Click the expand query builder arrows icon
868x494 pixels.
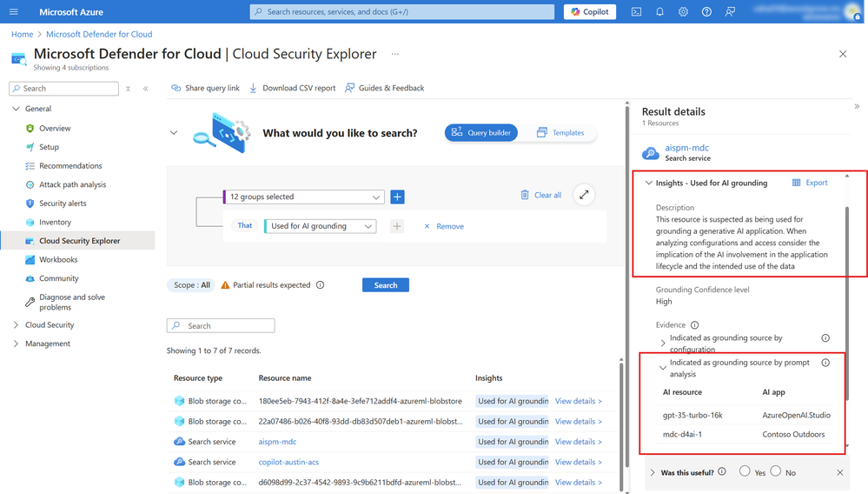coord(584,195)
